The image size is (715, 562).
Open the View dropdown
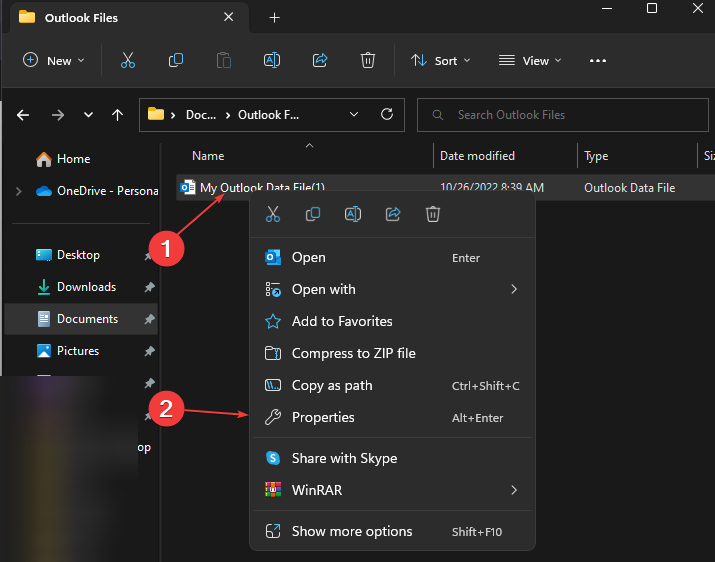tap(530, 61)
